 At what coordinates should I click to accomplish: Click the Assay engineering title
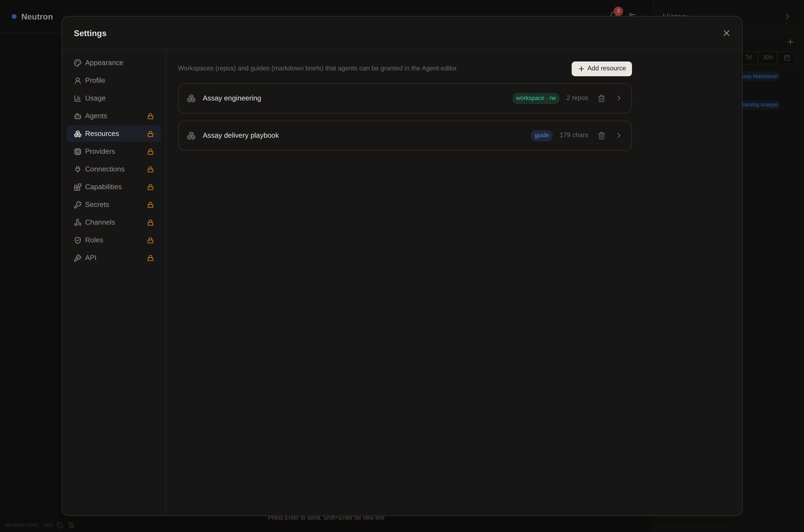[232, 98]
